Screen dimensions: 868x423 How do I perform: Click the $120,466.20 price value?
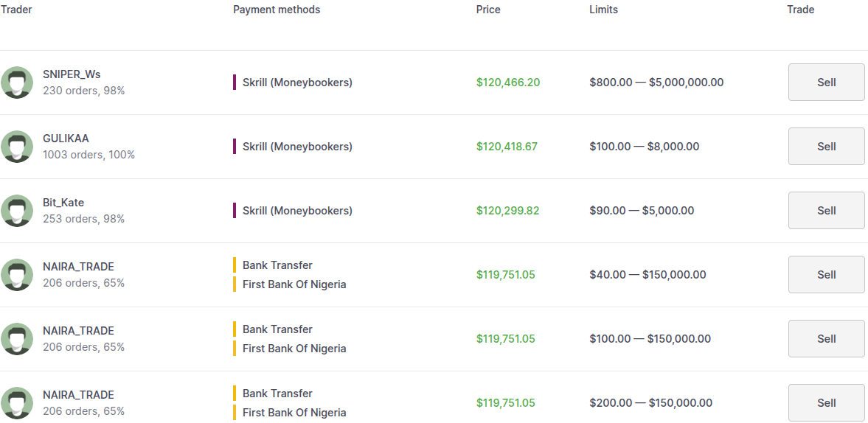508,83
